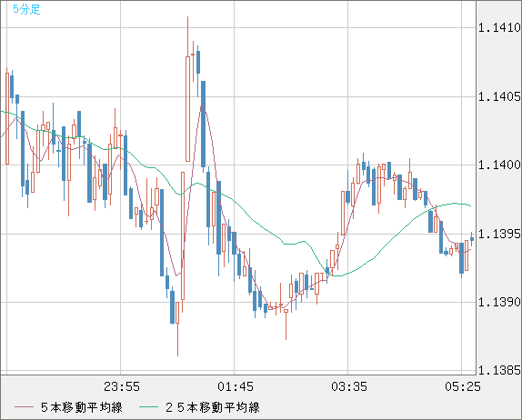
Task: Click the 25本移動平均線 legend label
Action: [213, 407]
